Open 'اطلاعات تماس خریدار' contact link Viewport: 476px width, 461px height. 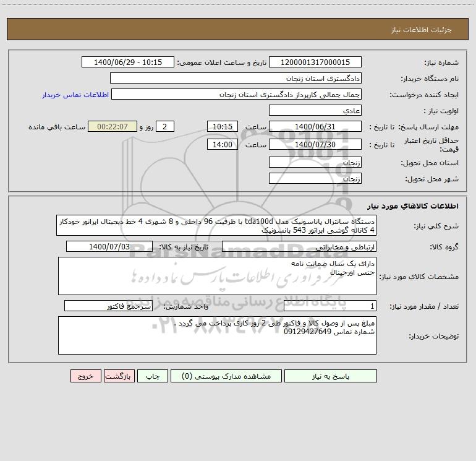[75, 95]
